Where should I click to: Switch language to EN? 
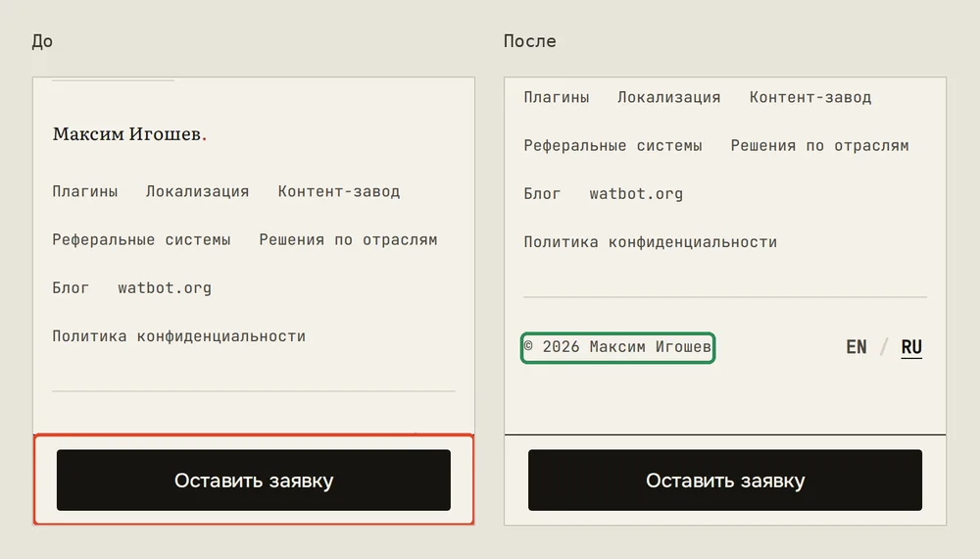857,347
